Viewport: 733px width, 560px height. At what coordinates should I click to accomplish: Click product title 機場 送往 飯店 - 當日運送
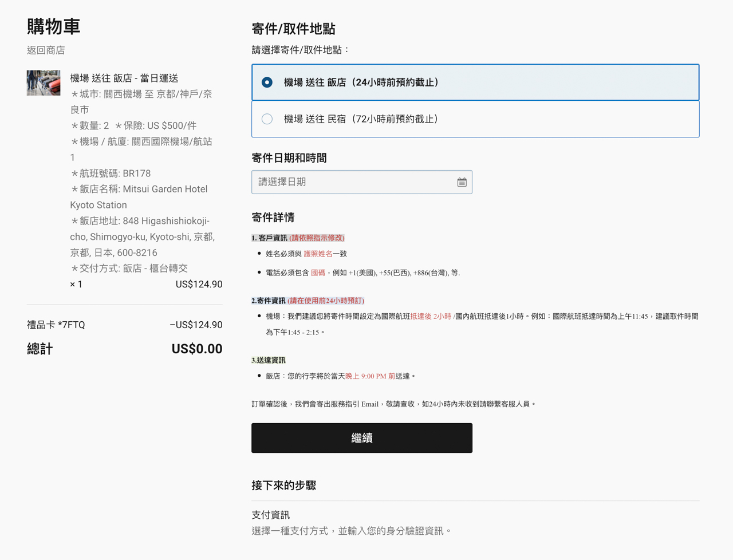124,78
